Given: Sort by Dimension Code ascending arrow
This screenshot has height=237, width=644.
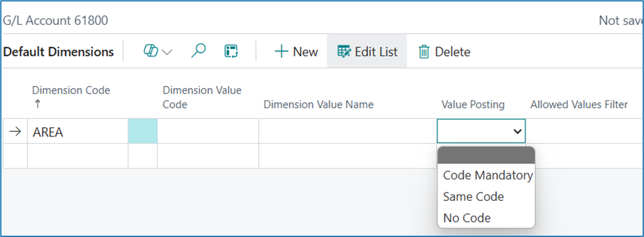Looking at the screenshot, I should pos(37,104).
